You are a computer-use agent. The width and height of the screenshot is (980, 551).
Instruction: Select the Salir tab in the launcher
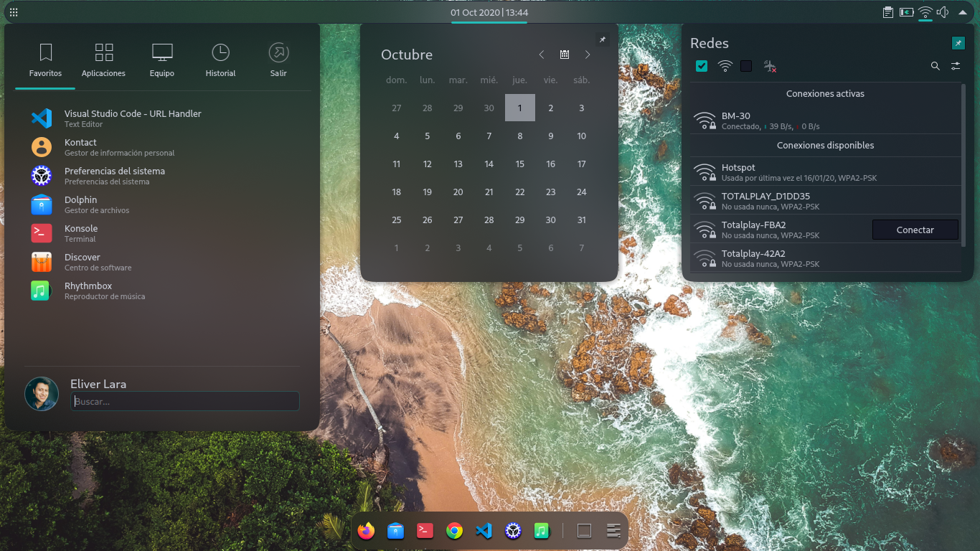pos(278,60)
